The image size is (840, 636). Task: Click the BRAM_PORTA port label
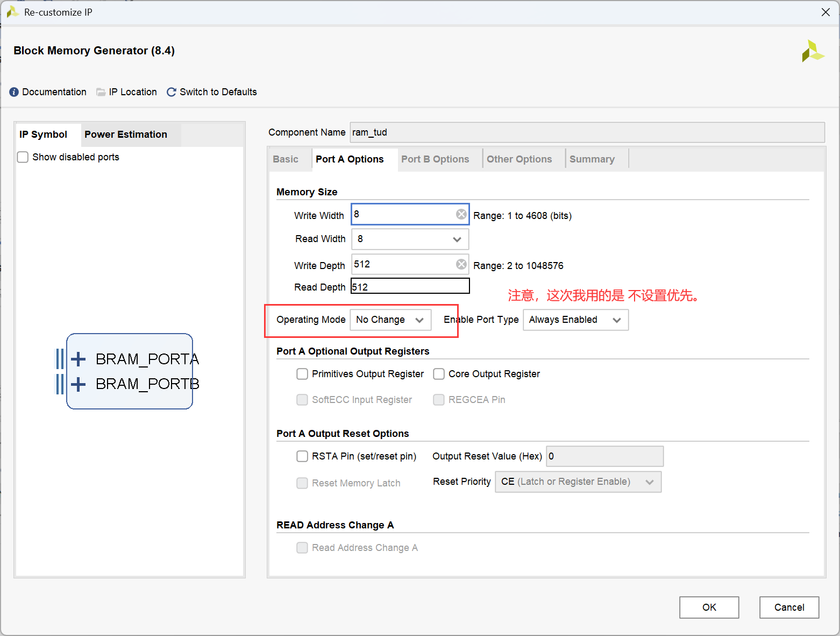click(x=147, y=359)
